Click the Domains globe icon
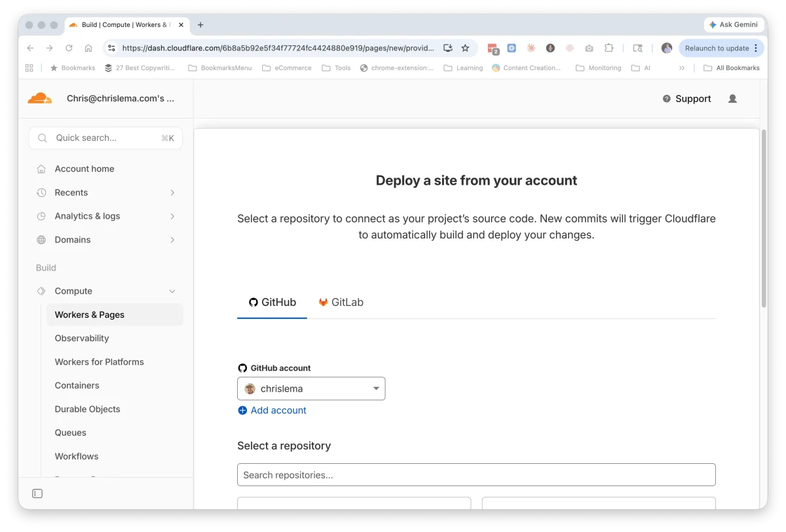The width and height of the screenshot is (786, 532). tap(41, 240)
